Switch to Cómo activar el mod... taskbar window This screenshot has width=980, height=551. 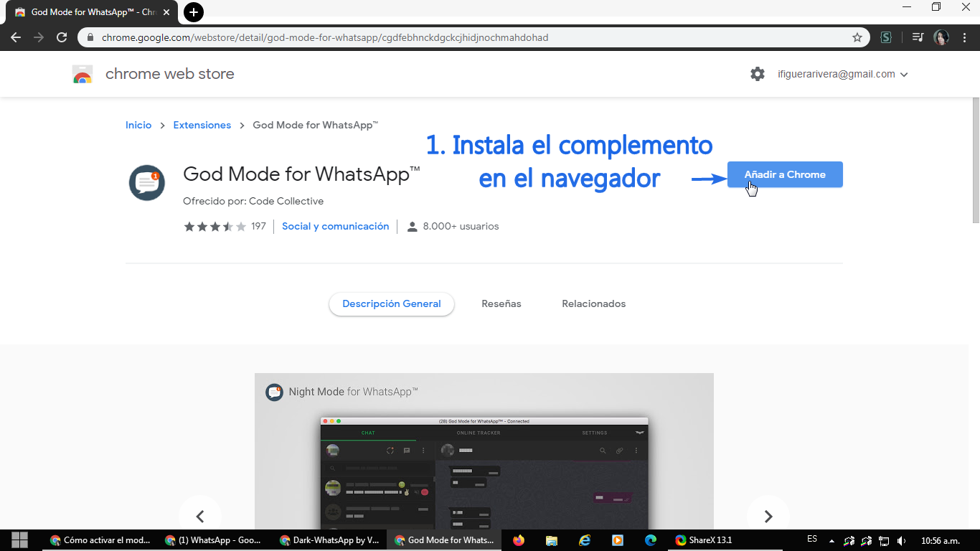(x=100, y=540)
